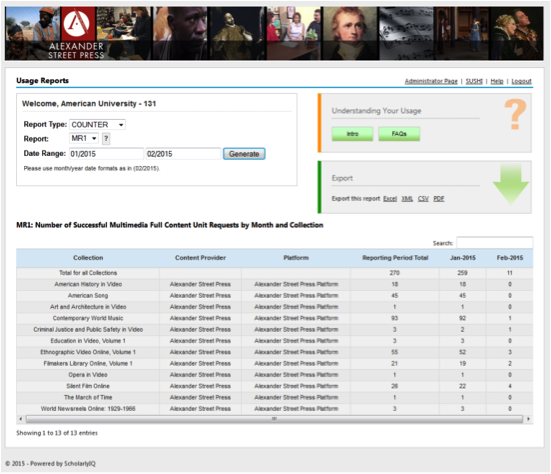551x474 pixels.
Task: Click Alexander Street Press provider in American Song row
Action: [200, 296]
